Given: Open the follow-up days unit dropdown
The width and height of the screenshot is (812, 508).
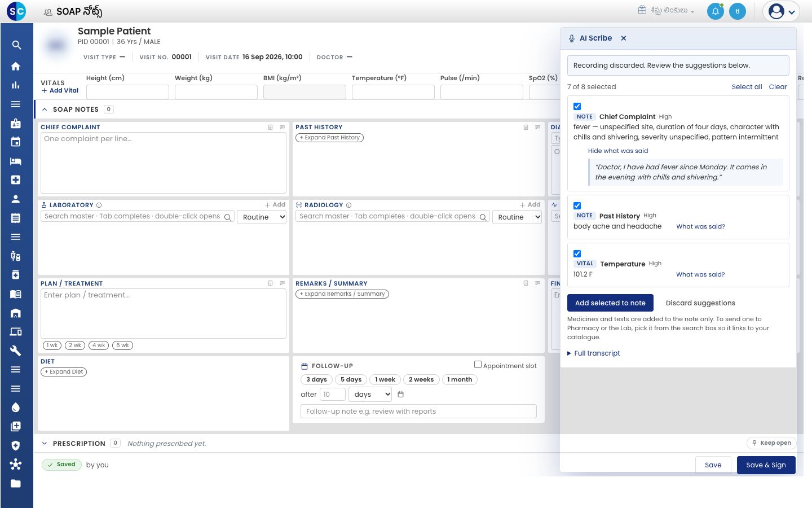Looking at the screenshot, I should pyautogui.click(x=370, y=395).
